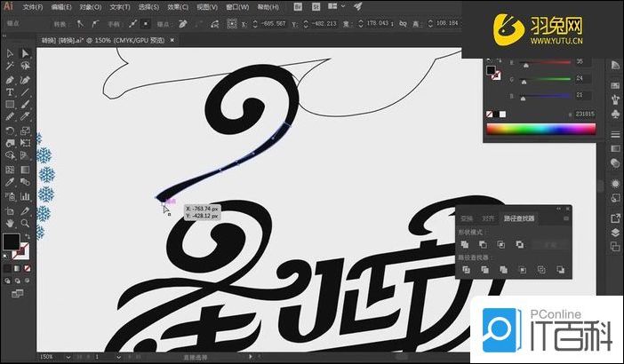Set color to None swatch
The image size is (624, 364).
tap(489, 115)
